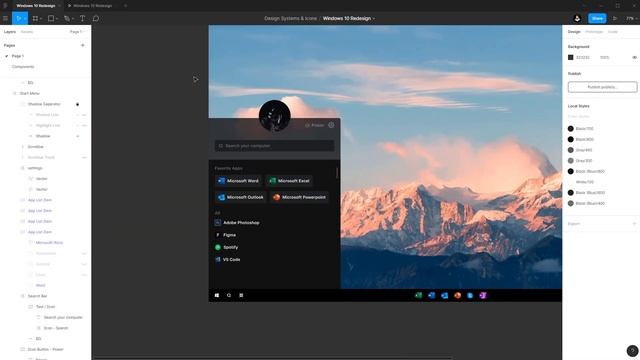640x360 pixels.
Task: Switch to the Prototype tab
Action: click(x=594, y=31)
